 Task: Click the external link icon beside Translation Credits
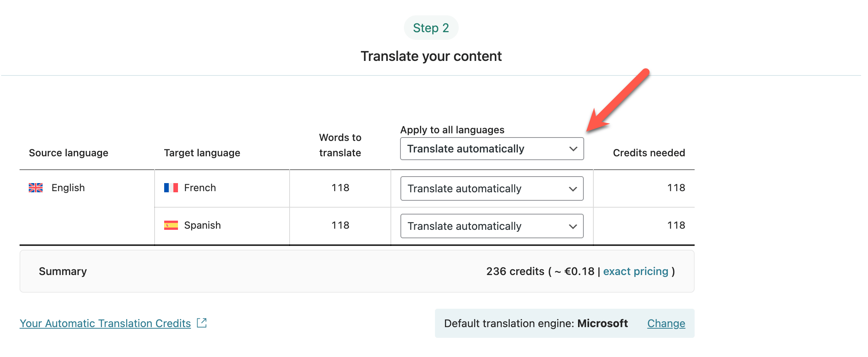(x=202, y=323)
